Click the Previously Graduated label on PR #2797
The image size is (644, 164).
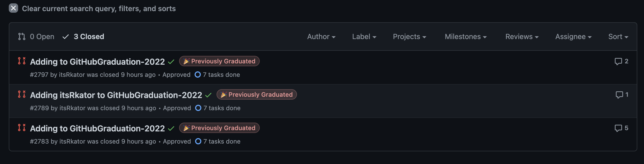tap(219, 61)
